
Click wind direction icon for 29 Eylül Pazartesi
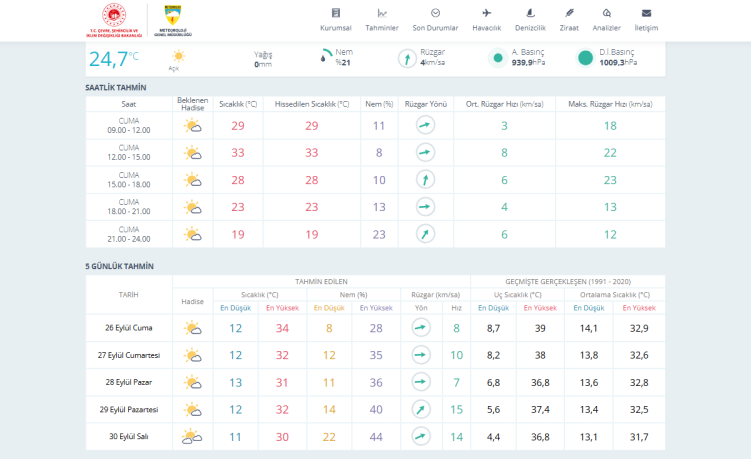421,409
